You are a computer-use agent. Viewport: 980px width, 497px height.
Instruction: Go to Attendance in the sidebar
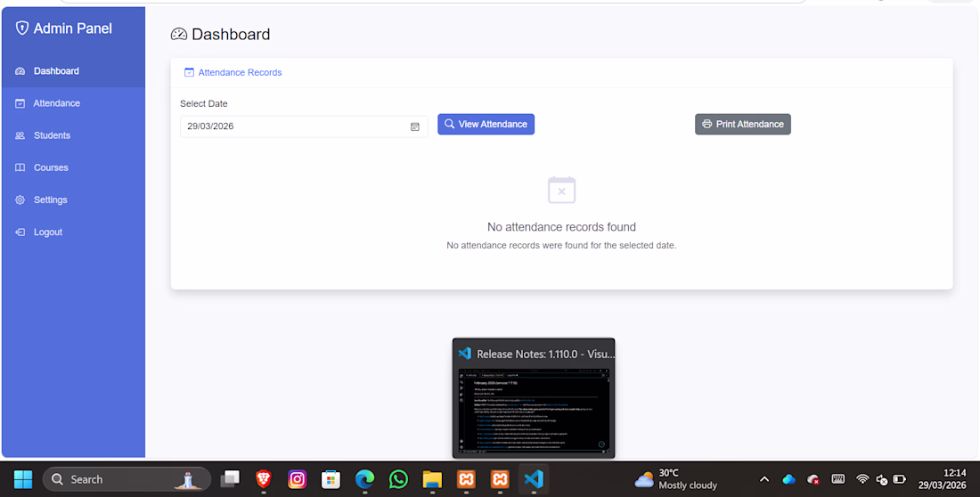pyautogui.click(x=73, y=103)
